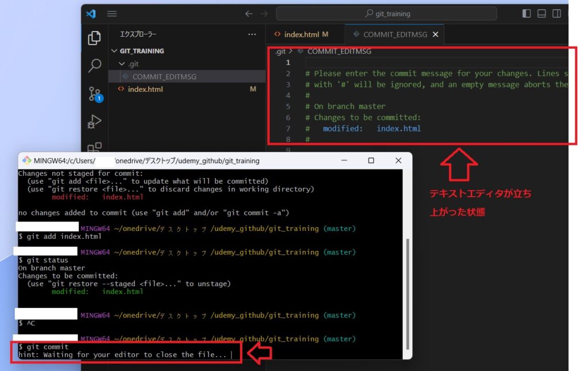Open the Explorer view in activity bar
This screenshot has height=371, width=588.
click(94, 38)
